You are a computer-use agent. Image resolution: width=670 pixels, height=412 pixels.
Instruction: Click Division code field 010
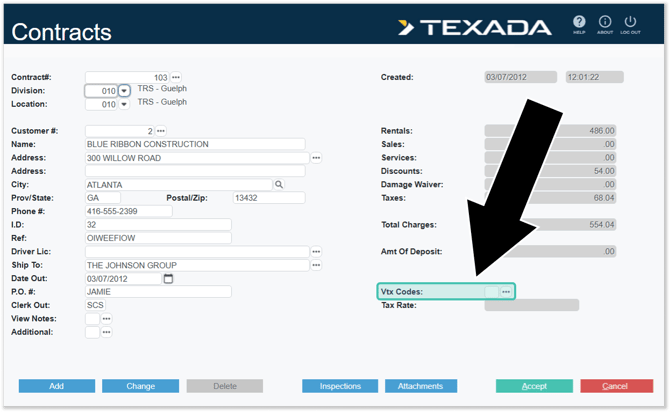pos(101,91)
